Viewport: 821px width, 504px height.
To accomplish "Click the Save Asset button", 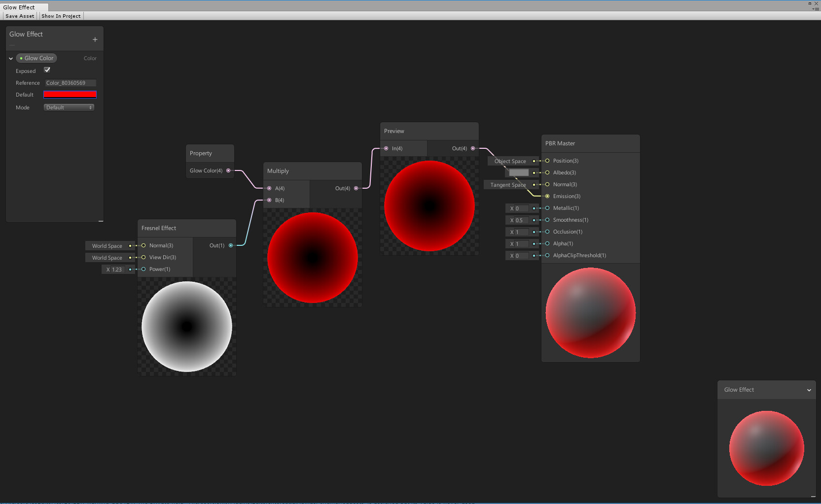I will click(19, 16).
